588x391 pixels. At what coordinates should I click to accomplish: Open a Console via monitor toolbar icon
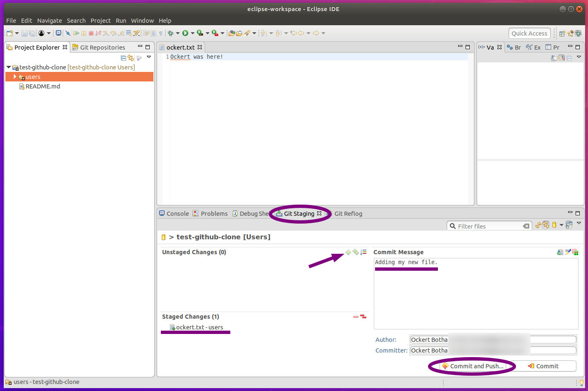point(58,33)
